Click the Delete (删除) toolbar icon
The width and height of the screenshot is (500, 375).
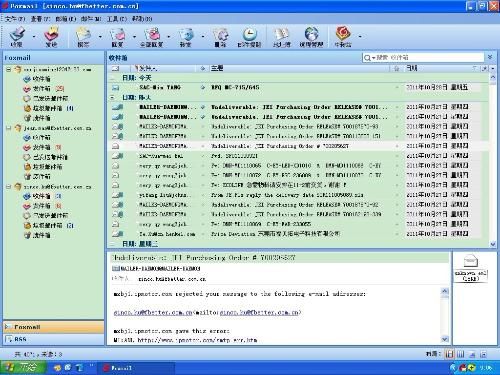click(220, 36)
